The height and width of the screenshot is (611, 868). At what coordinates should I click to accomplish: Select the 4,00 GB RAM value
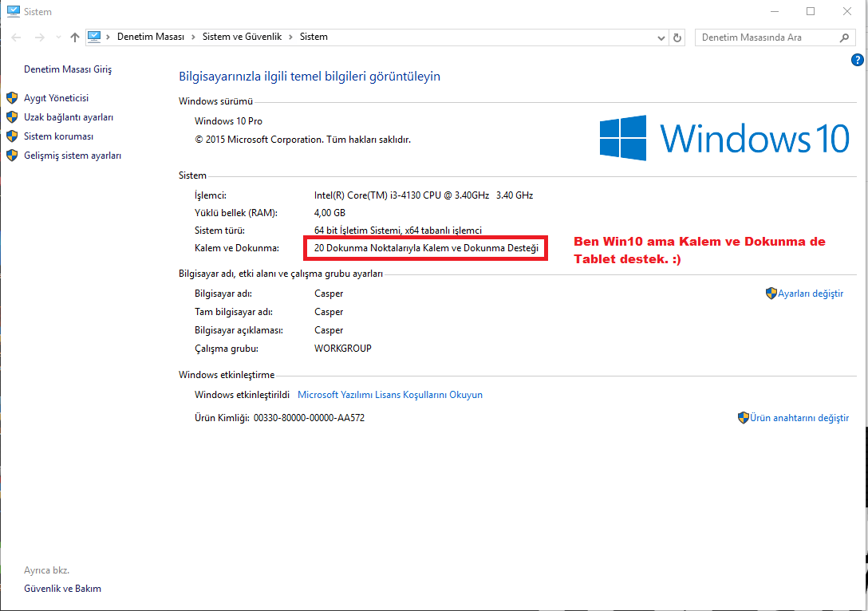[329, 212]
